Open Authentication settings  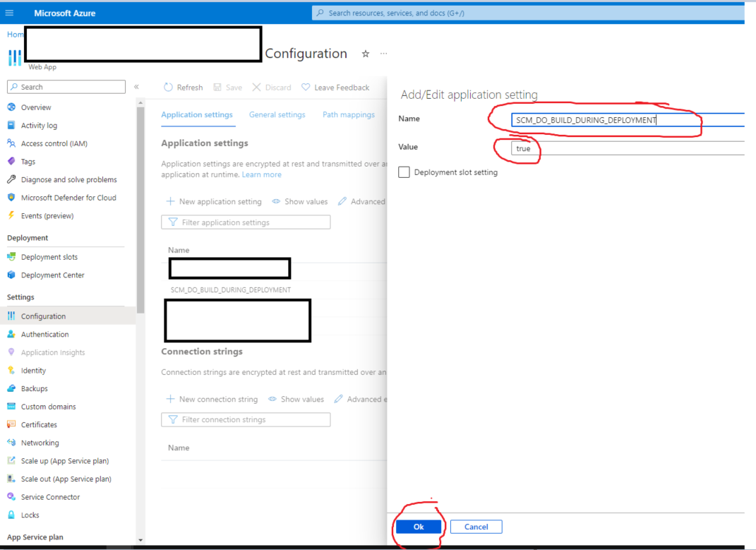(x=44, y=335)
